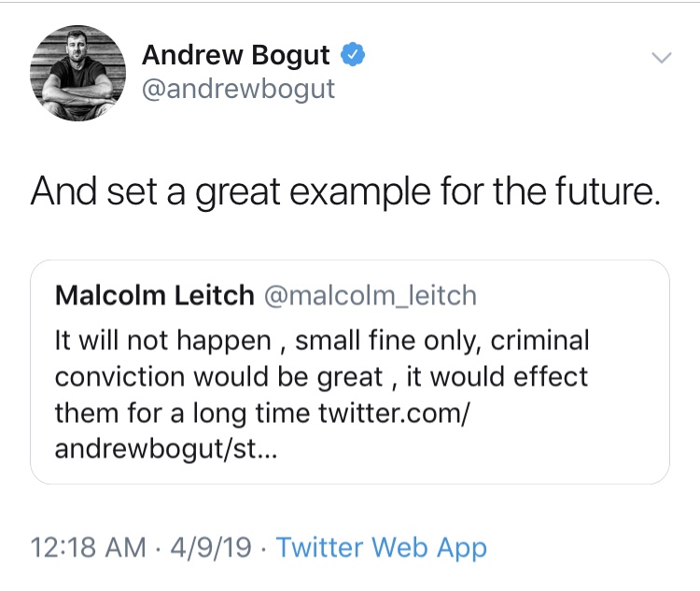Open the Twitter Web App source link

(x=382, y=547)
